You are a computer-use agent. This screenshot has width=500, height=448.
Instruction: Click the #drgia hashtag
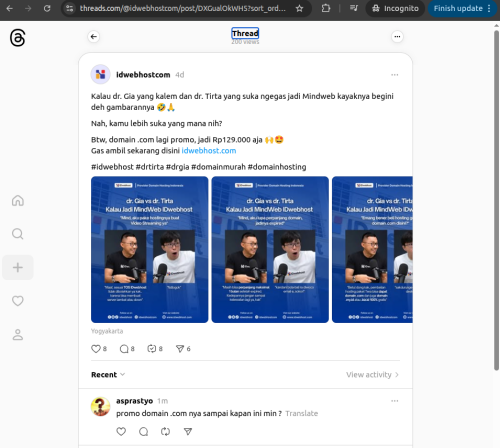click(178, 167)
